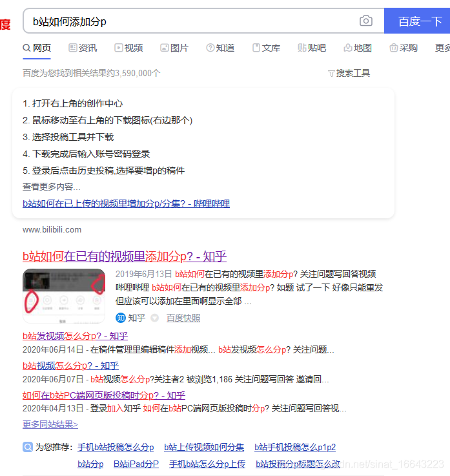
Task: Click the picture icon beside 图片
Action: coord(165,48)
